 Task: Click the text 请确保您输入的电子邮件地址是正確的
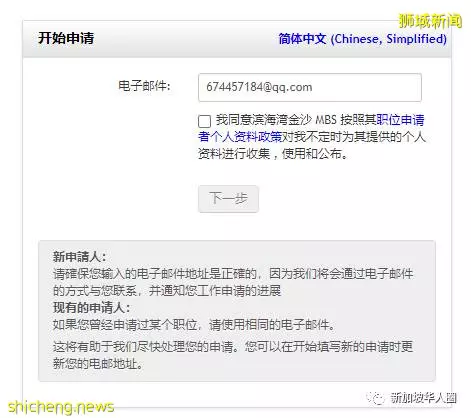155,274
